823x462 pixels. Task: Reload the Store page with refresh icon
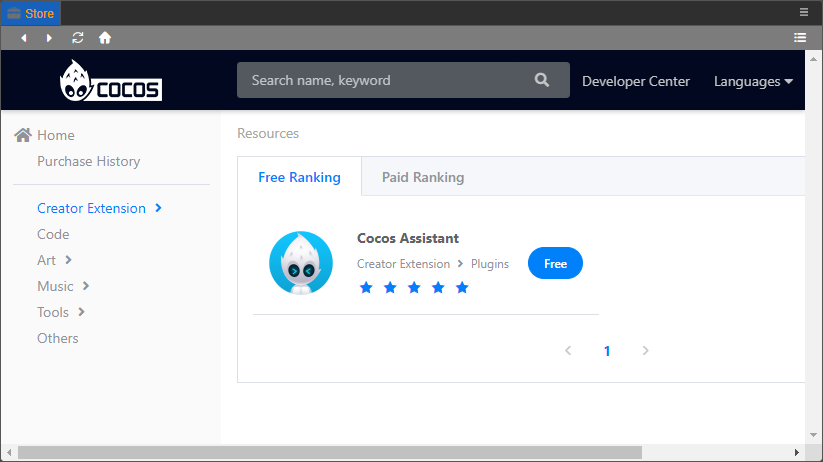(78, 38)
